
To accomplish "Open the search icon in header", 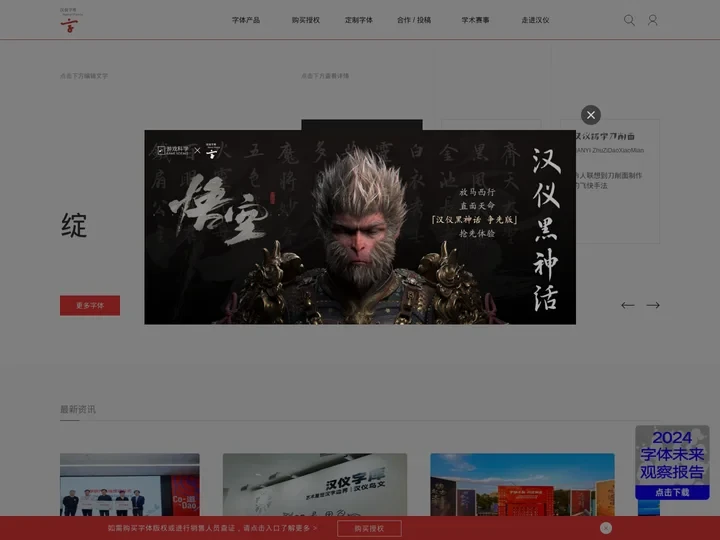I will coord(629,20).
